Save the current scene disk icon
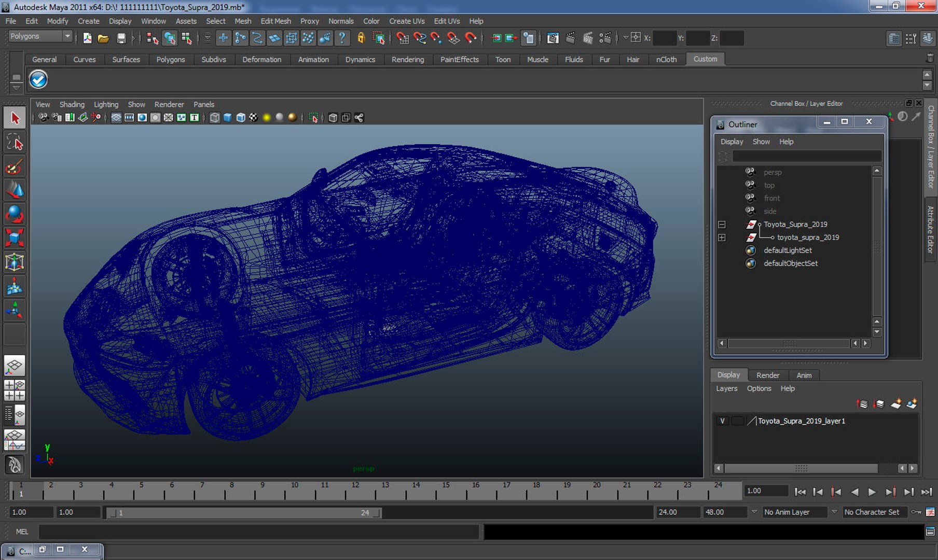938x560 pixels. (121, 38)
